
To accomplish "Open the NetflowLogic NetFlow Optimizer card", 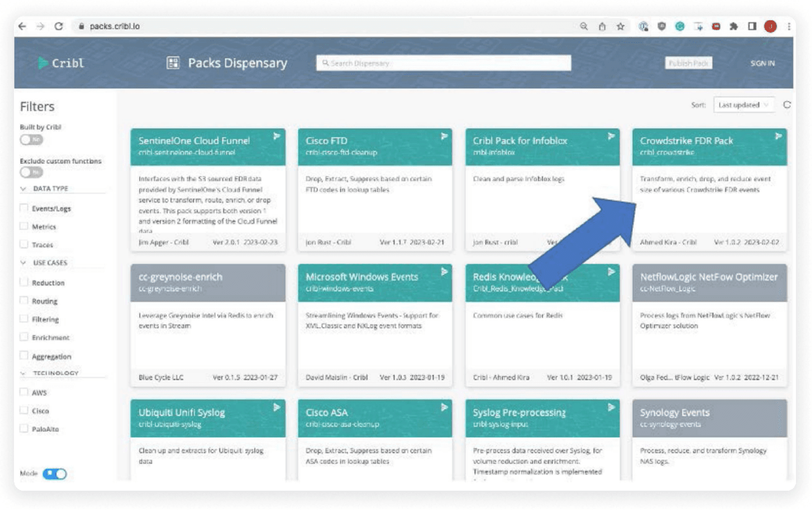I will 709,325.
